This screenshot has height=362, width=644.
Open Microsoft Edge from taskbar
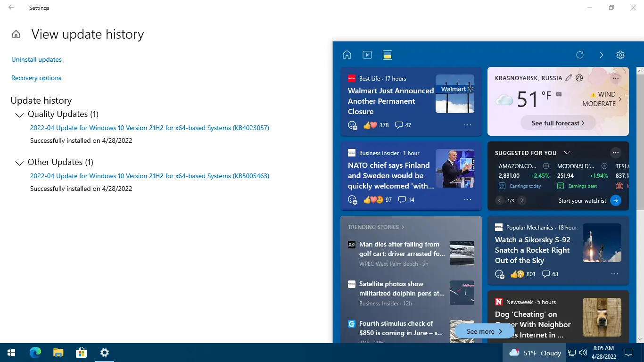[35, 353]
